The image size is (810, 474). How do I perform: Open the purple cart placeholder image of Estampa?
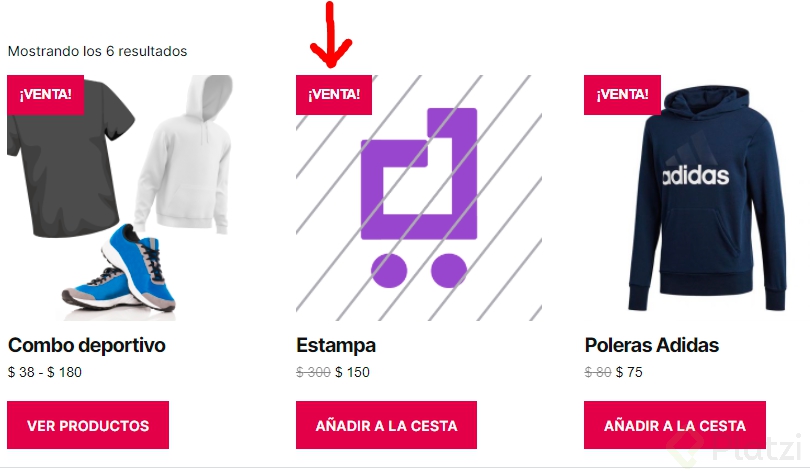(419, 198)
